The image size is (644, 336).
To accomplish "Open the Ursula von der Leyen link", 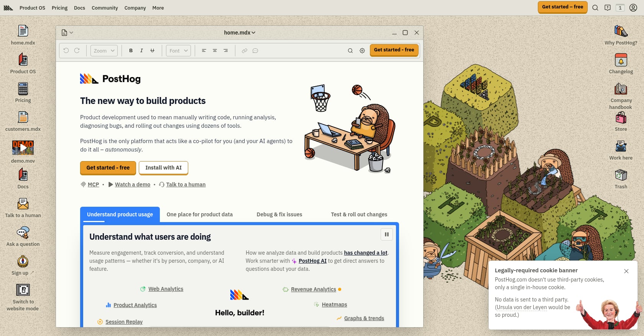I will 522,307.
